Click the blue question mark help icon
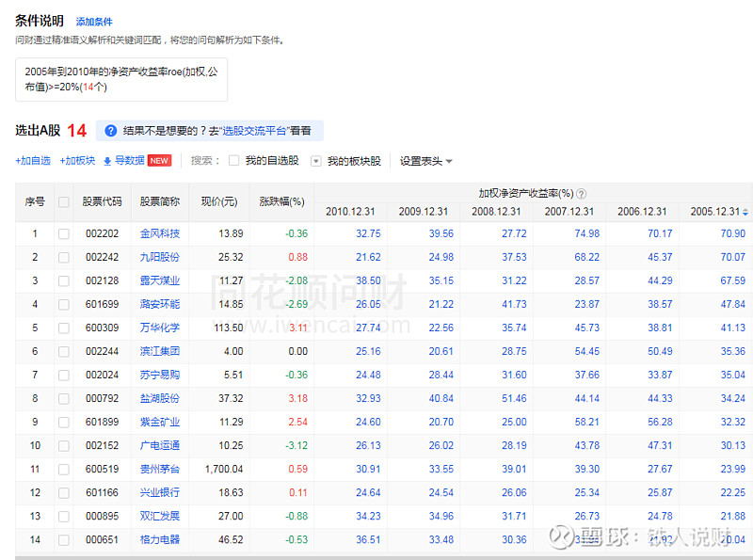Screen dimensions: 753x560 (x=111, y=131)
